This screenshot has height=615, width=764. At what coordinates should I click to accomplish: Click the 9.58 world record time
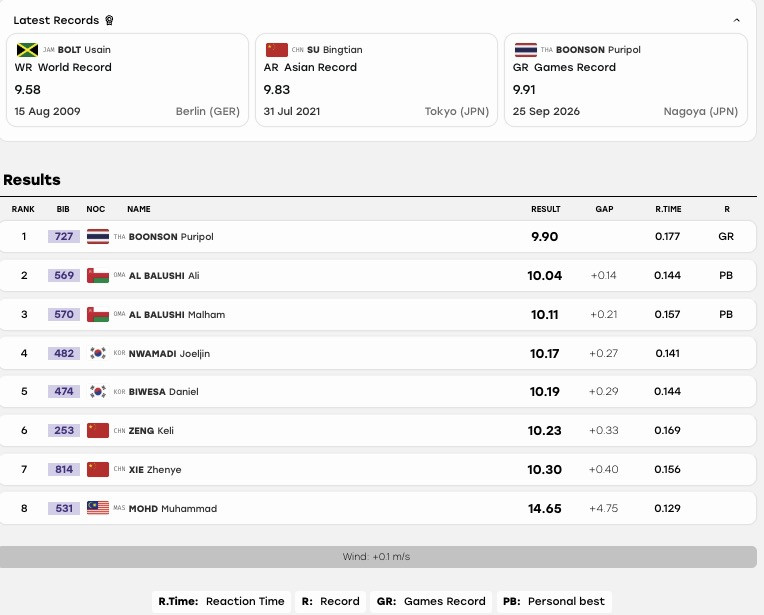tap(28, 90)
